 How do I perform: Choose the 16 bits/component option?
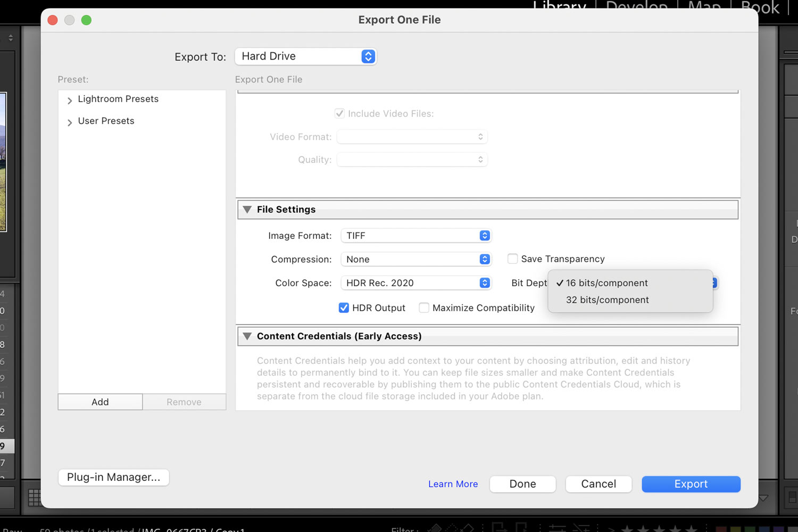pos(606,283)
